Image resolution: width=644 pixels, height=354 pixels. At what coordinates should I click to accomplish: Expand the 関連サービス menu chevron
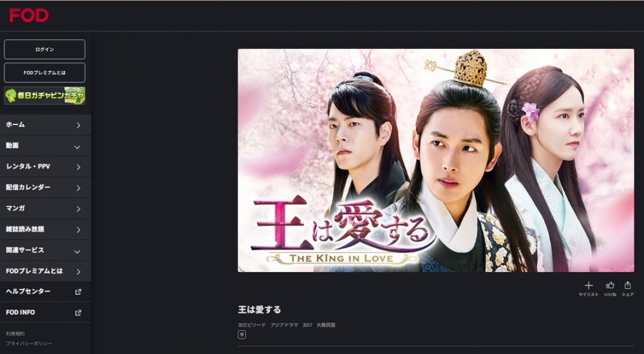click(x=77, y=251)
